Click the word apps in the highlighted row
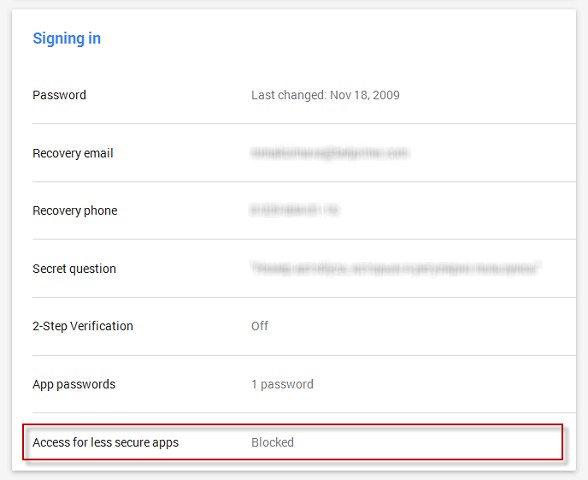Image resolution: width=588 pixels, height=480 pixels. tap(165, 443)
